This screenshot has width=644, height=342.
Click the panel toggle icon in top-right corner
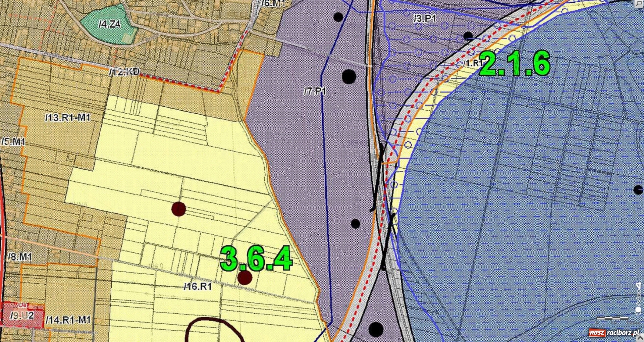coord(639,3)
